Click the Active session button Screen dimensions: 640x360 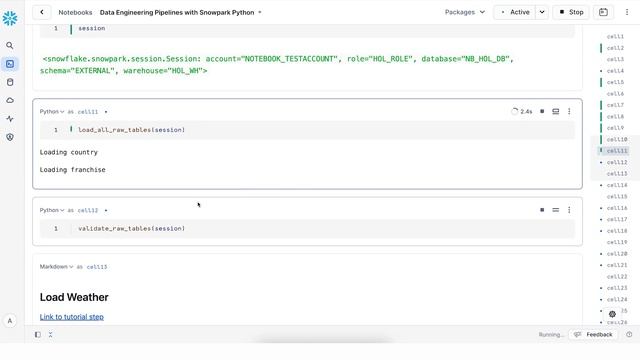click(515, 12)
